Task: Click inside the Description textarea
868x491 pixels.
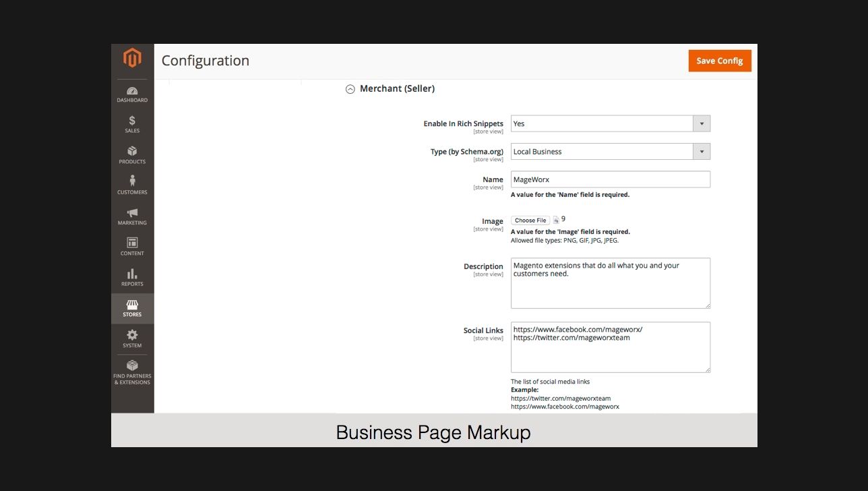Action: (610, 283)
